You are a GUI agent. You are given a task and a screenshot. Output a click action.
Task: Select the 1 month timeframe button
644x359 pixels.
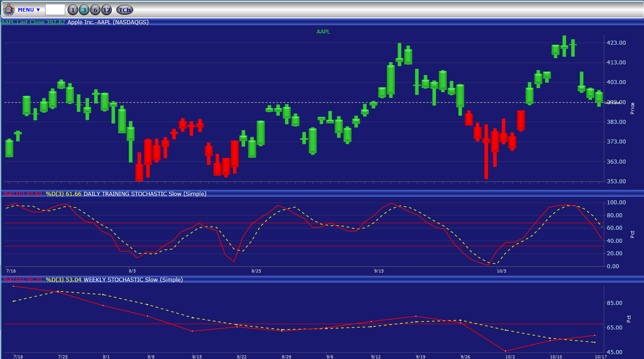(73, 10)
